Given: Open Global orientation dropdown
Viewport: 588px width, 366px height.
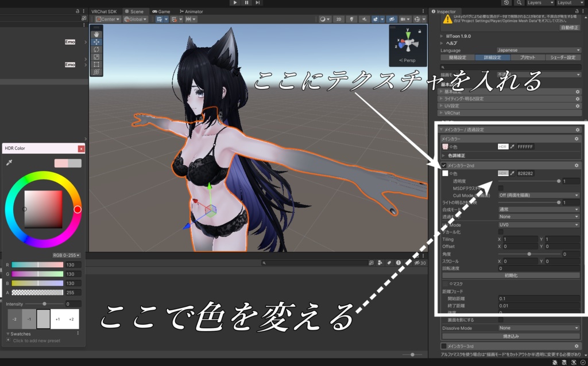Looking at the screenshot, I should [135, 19].
